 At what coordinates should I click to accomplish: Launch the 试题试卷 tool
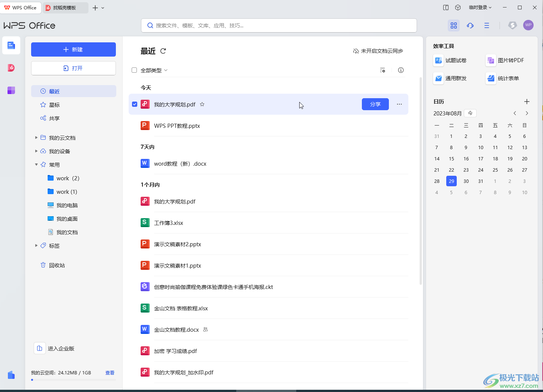coord(450,60)
